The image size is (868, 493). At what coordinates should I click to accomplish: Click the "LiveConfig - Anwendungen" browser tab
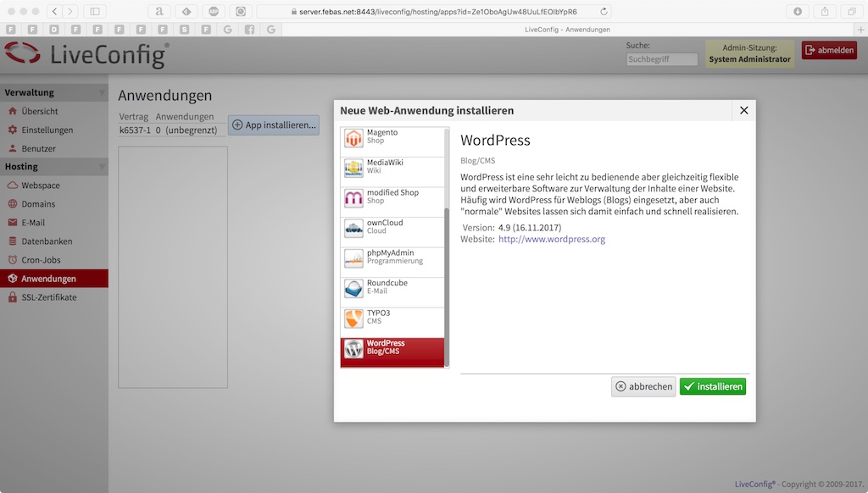pos(567,30)
